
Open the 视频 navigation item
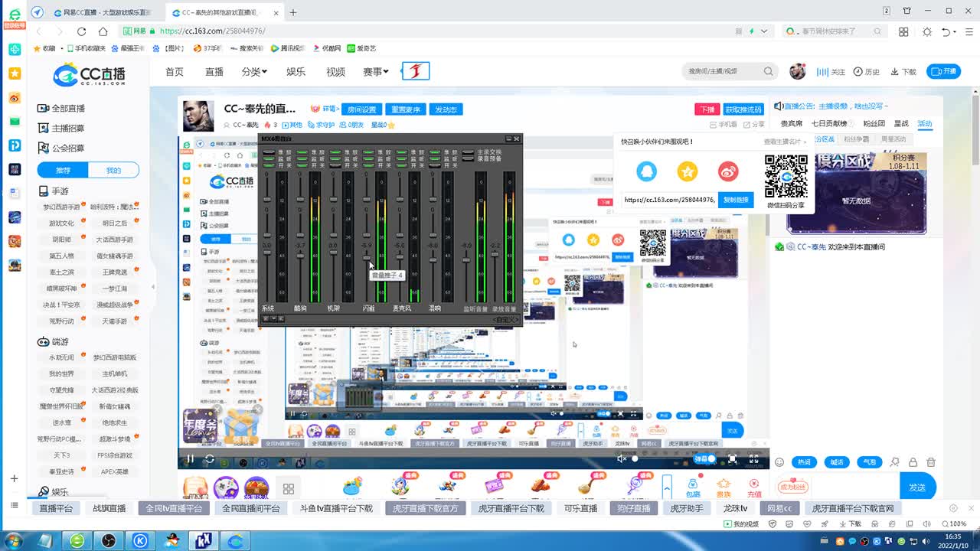(335, 71)
